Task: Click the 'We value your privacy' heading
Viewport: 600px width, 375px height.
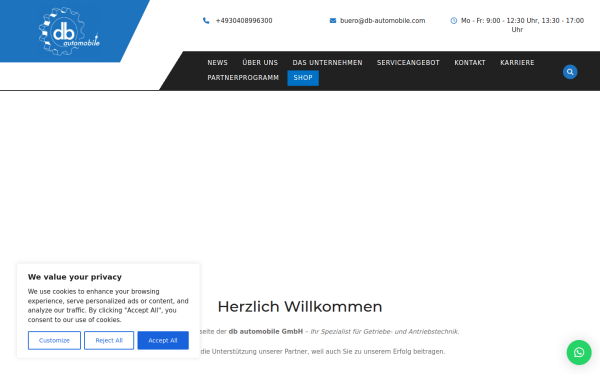Action: point(75,277)
